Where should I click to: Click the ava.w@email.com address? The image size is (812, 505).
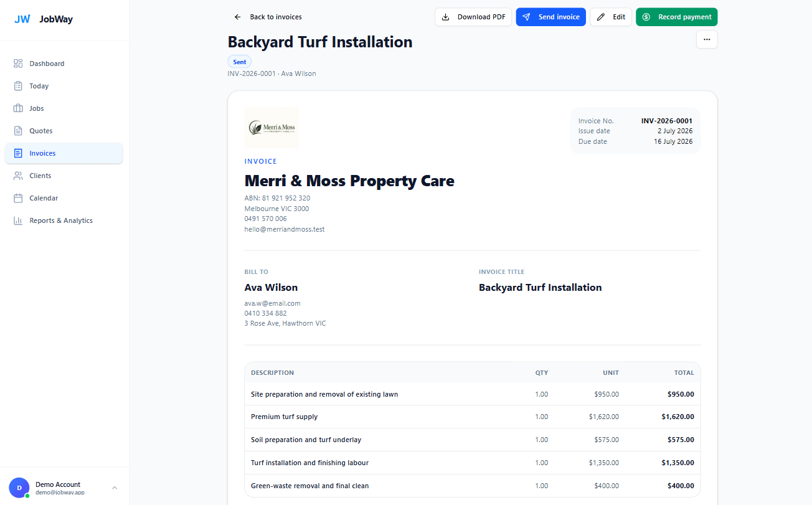(x=273, y=303)
